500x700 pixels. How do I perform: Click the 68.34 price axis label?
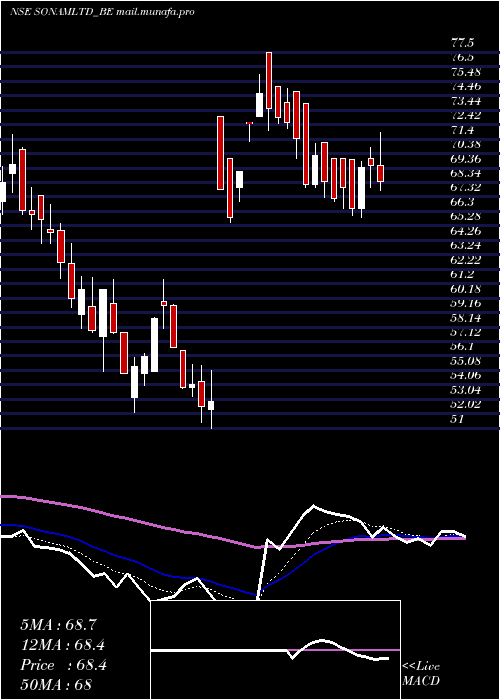click(466, 173)
